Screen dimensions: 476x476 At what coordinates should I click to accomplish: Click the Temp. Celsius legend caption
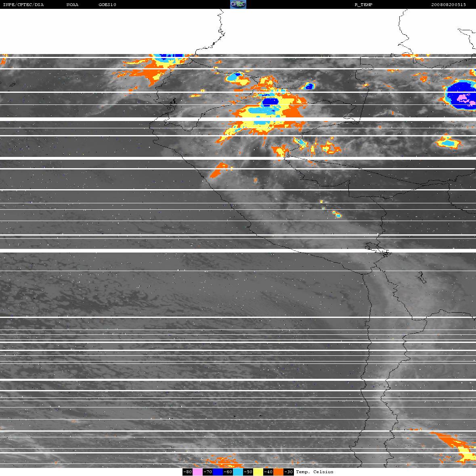[315, 472]
